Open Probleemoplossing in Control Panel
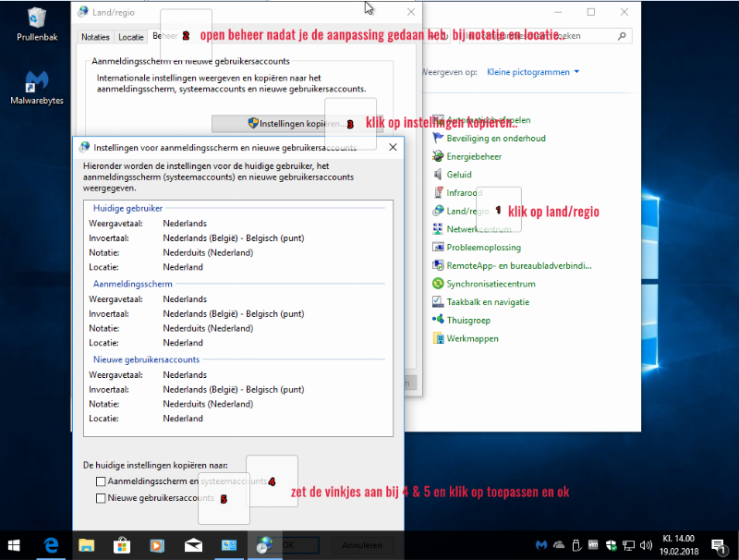The height and width of the screenshot is (560, 739). (483, 248)
